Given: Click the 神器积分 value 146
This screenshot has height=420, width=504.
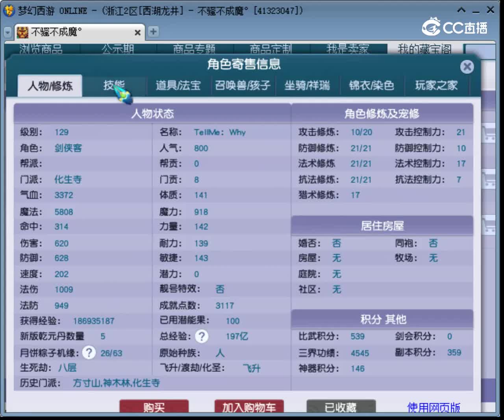Looking at the screenshot, I should click(358, 369).
